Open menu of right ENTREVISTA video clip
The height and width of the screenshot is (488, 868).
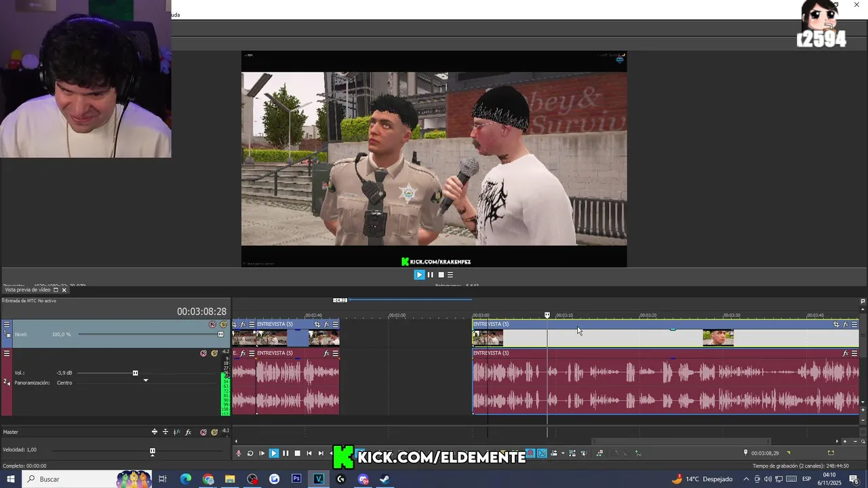pos(854,324)
